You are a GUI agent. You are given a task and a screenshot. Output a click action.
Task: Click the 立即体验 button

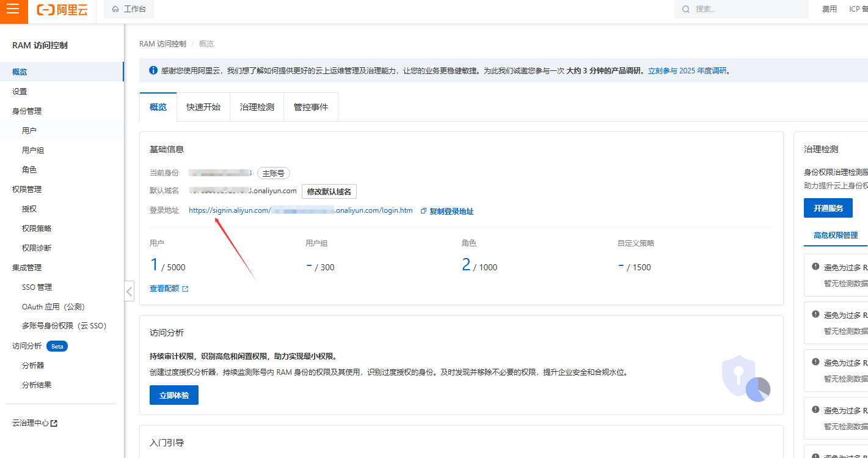[x=174, y=395]
